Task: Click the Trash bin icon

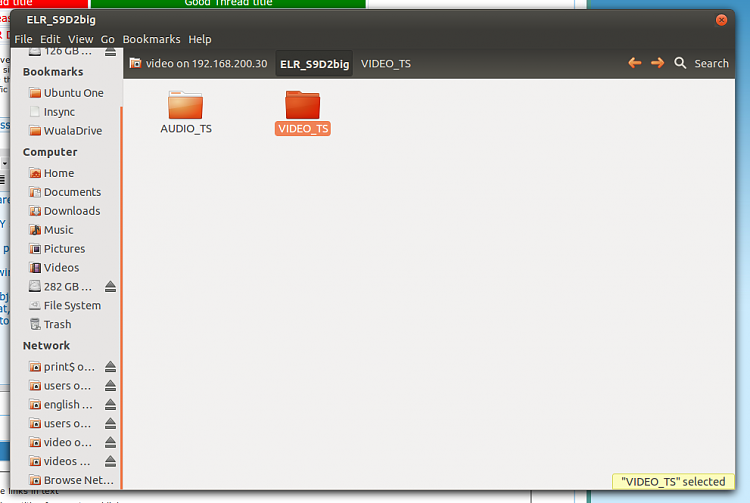Action: coord(35,325)
